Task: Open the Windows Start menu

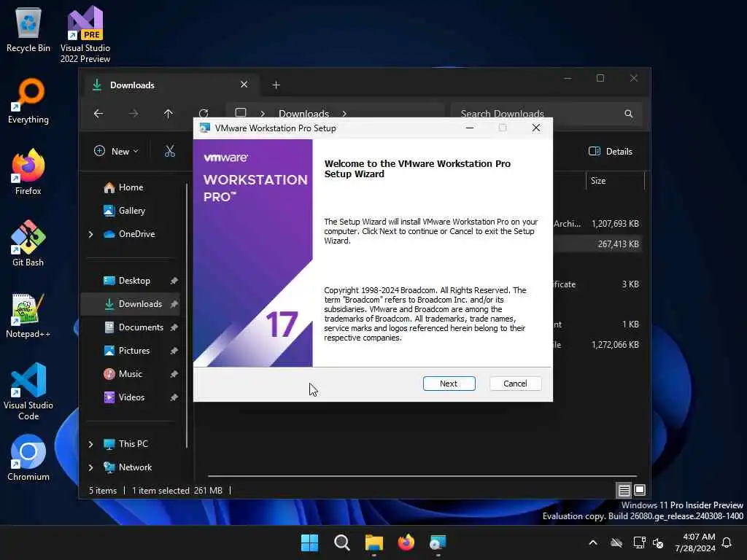Action: pos(309,542)
